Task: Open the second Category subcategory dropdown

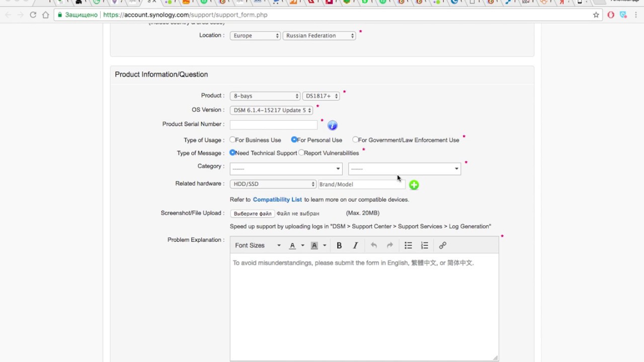Action: pos(405,169)
